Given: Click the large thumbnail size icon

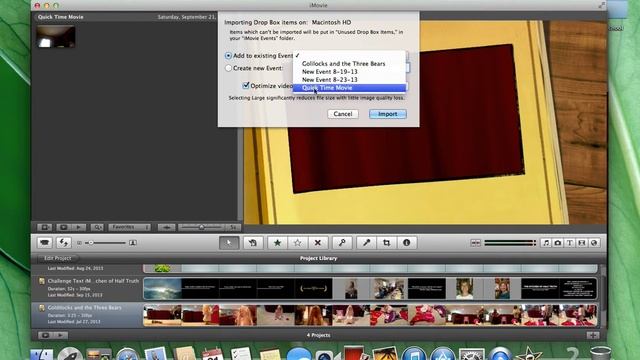Looking at the screenshot, I should (133, 243).
